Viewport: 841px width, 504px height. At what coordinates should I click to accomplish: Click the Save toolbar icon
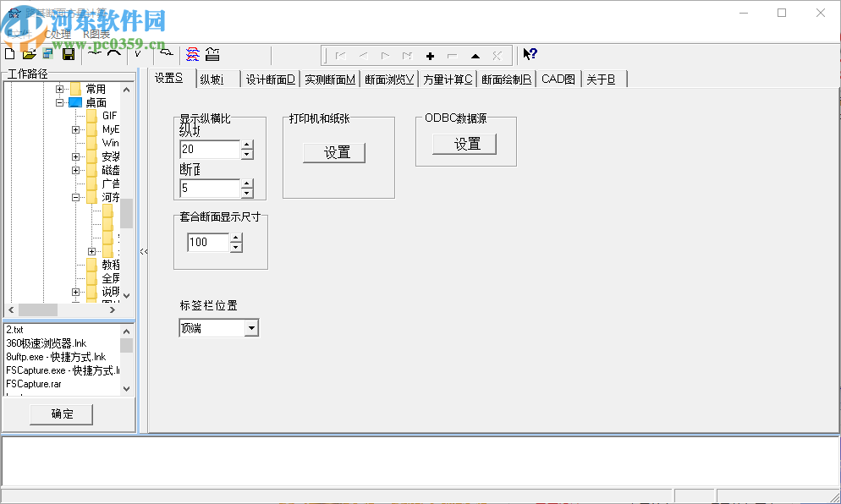[x=70, y=53]
